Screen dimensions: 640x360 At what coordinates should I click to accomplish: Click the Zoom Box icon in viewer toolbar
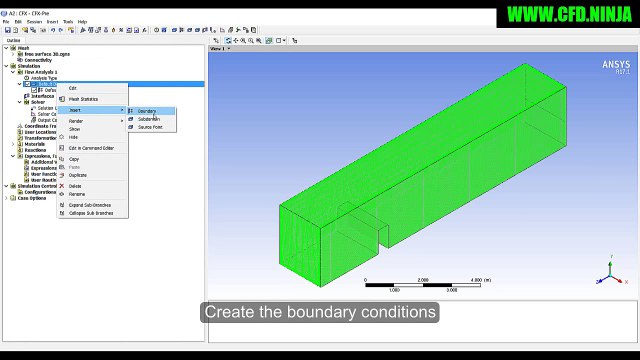[x=251, y=40]
